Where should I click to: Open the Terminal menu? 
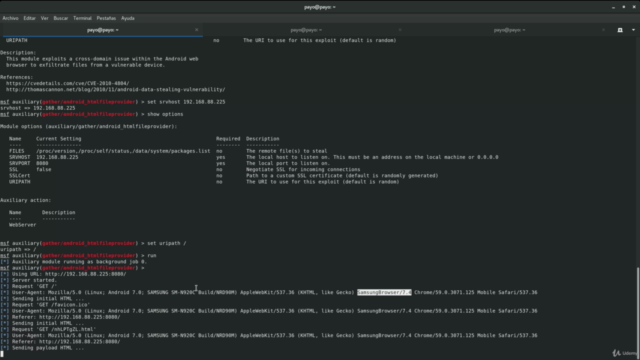pyautogui.click(x=82, y=18)
